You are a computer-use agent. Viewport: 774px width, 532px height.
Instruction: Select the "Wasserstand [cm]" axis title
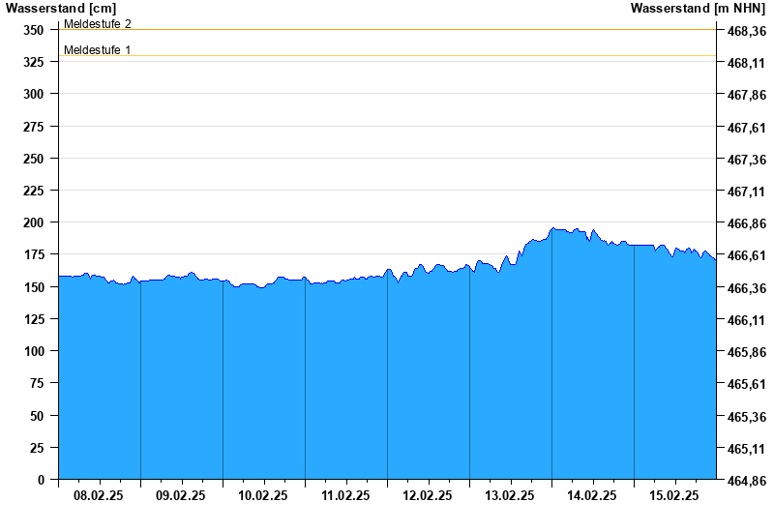tap(61, 8)
